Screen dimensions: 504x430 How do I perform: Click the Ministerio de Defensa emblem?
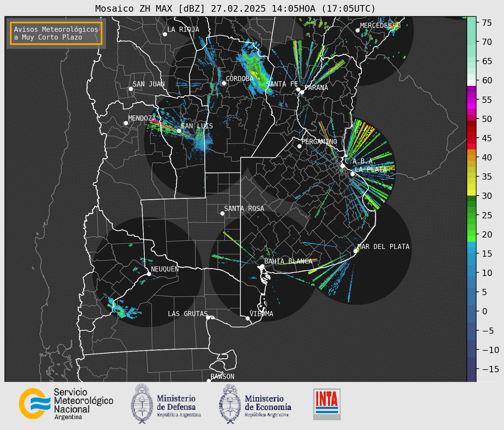point(142,404)
